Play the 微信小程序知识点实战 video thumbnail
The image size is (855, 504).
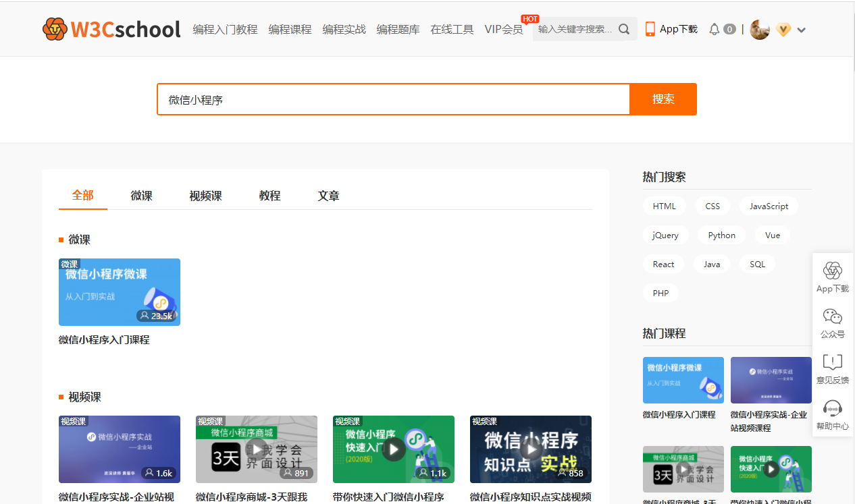coord(531,449)
